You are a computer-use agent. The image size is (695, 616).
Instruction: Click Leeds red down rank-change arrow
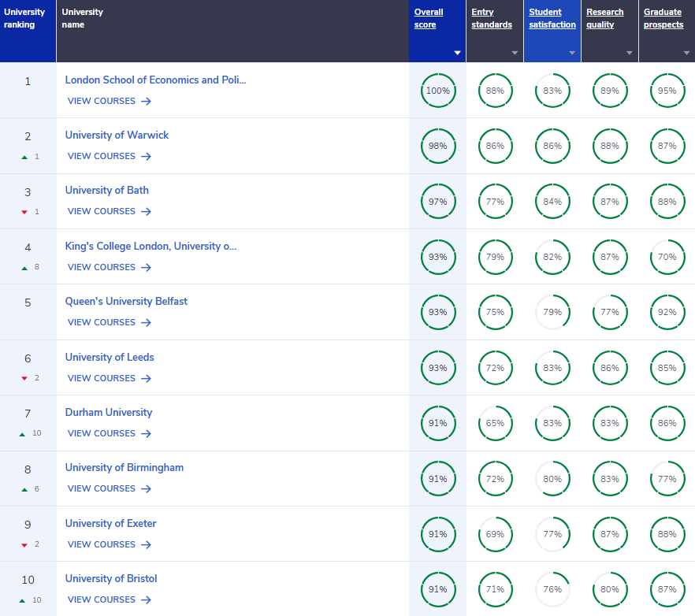pos(25,378)
